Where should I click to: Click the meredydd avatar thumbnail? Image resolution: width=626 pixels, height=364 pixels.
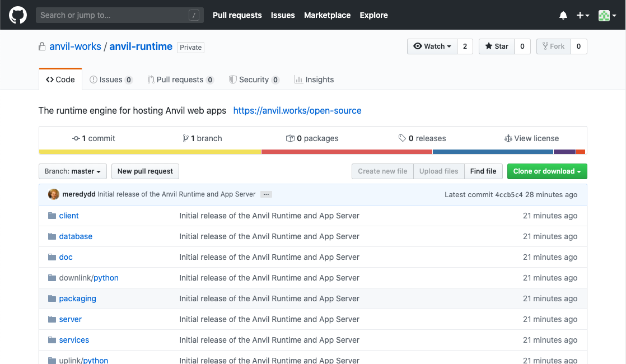pyautogui.click(x=54, y=194)
